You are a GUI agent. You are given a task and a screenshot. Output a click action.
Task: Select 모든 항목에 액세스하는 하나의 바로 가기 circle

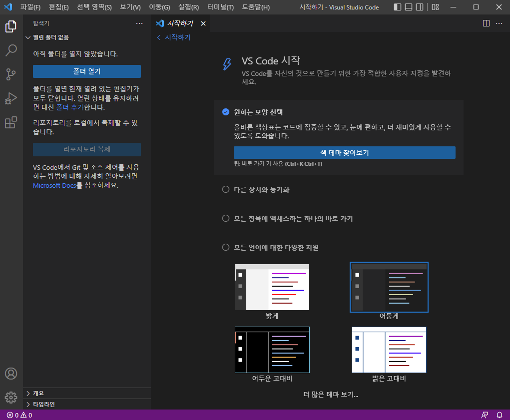pyautogui.click(x=226, y=218)
